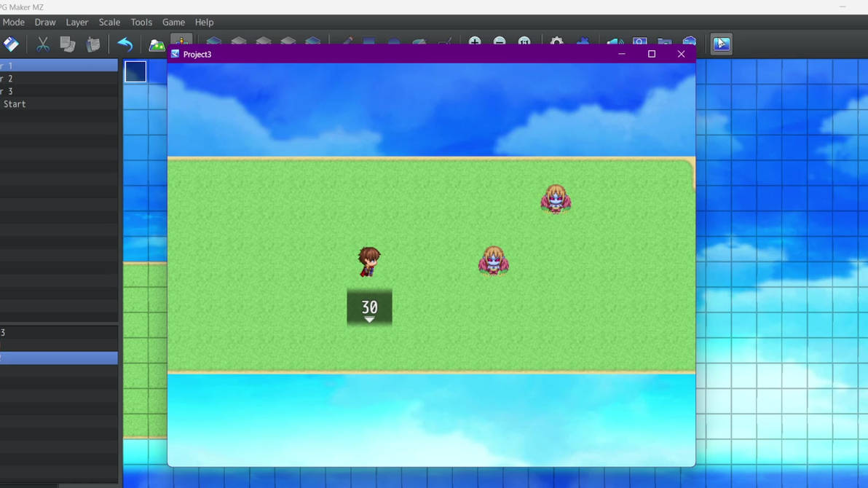Toggle Event editing mode on
Screen dimensions: 868x488
(x=183, y=42)
